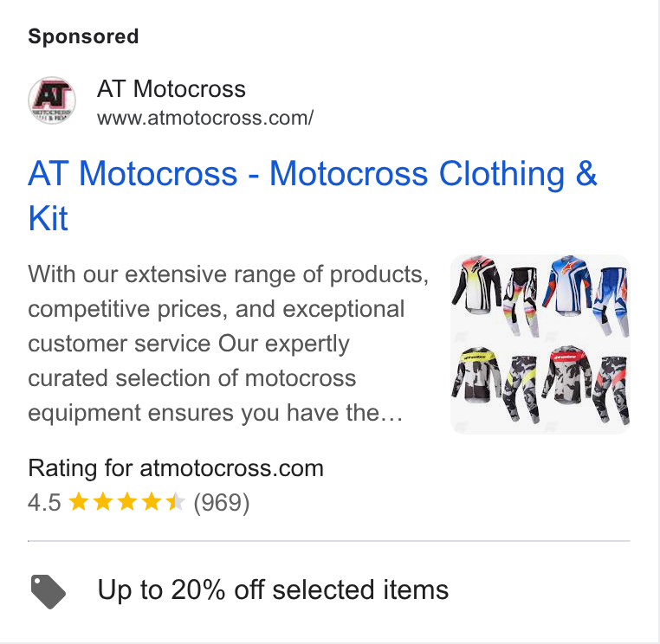Click the half-filled fifth rating star

pyautogui.click(x=176, y=502)
